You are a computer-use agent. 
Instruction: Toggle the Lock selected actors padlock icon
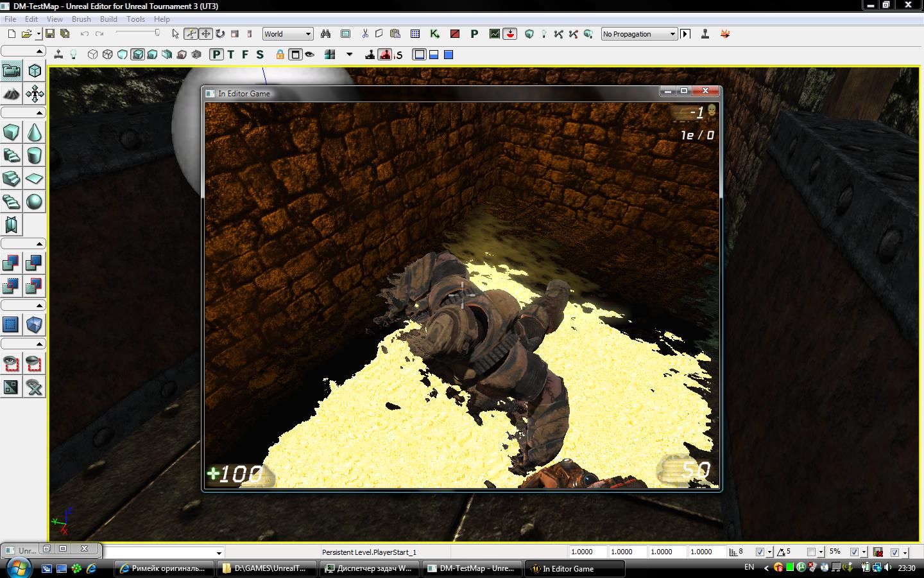click(280, 55)
